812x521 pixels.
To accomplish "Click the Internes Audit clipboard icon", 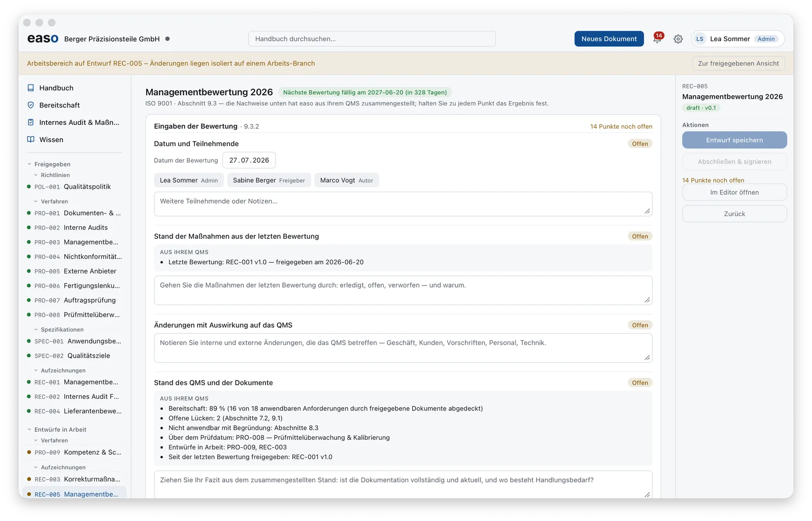I will 31,122.
